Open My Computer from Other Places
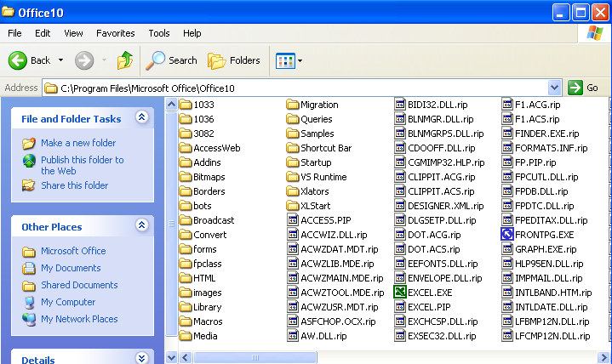Viewport: 612px width, 364px height. point(68,302)
